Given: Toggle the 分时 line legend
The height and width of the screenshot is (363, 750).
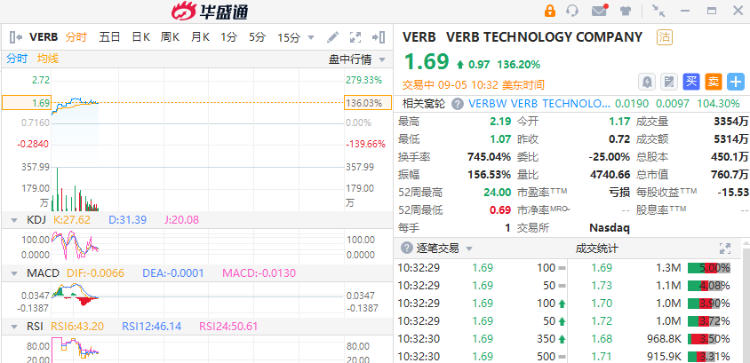Looking at the screenshot, I should tap(17, 59).
